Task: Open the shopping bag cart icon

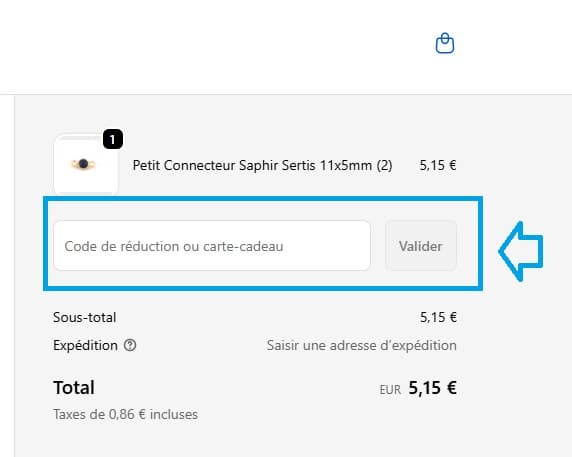Action: point(445,43)
